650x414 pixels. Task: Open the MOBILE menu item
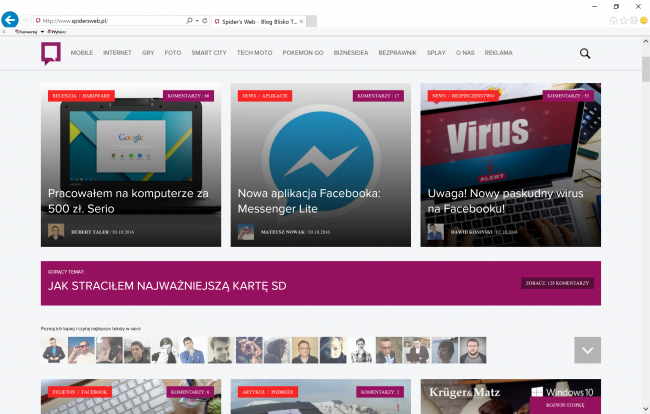click(x=82, y=53)
